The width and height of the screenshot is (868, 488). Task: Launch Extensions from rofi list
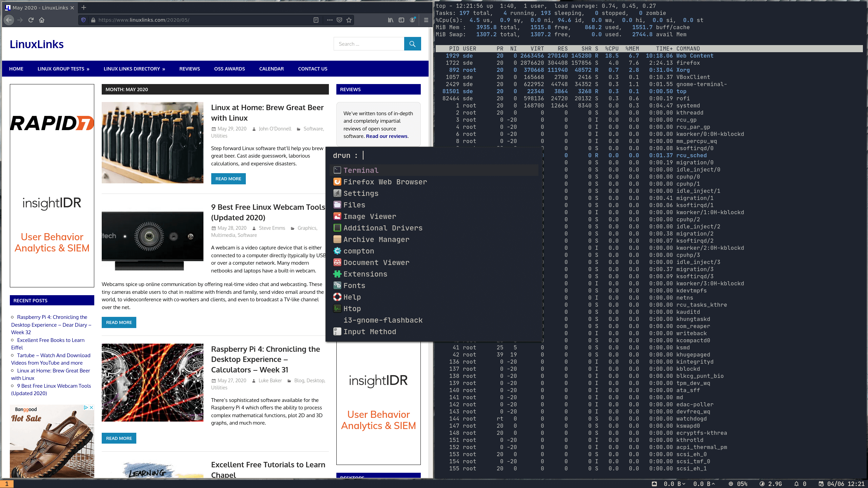click(434, 274)
